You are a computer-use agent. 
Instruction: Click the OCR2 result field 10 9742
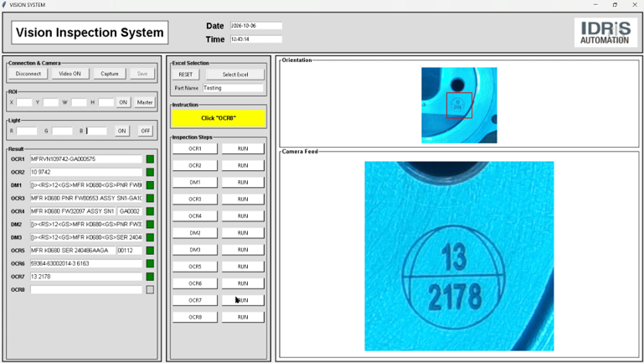(x=86, y=172)
